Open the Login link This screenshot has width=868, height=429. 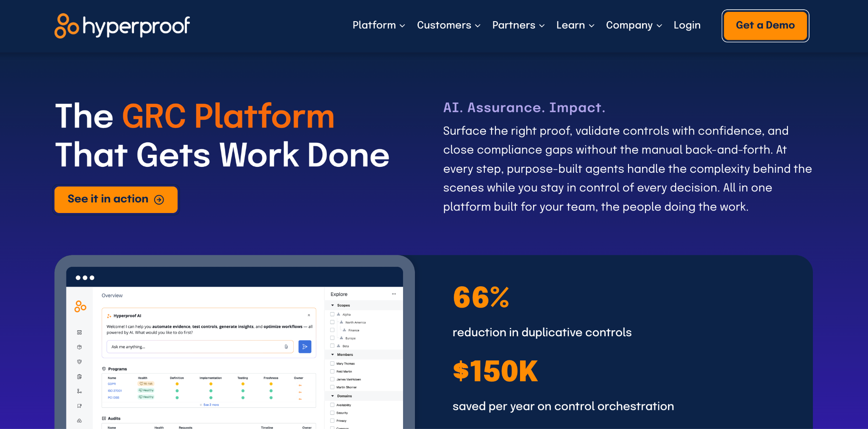point(687,25)
